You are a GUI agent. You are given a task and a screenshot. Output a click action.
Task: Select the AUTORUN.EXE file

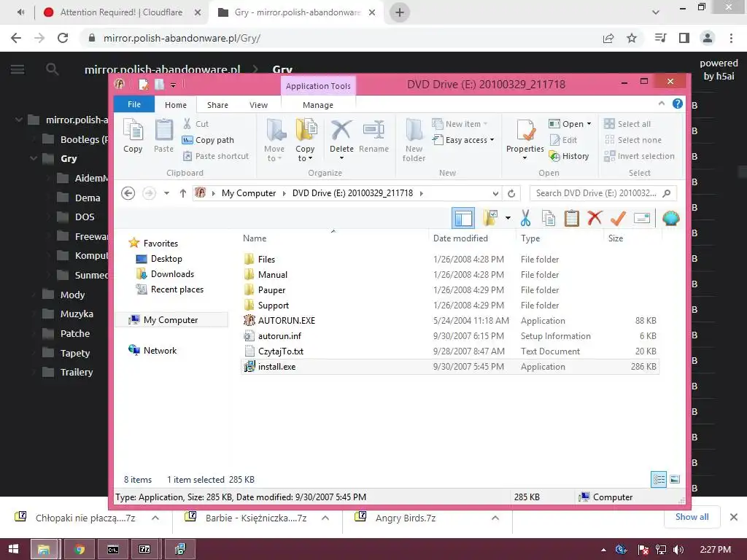click(x=286, y=321)
